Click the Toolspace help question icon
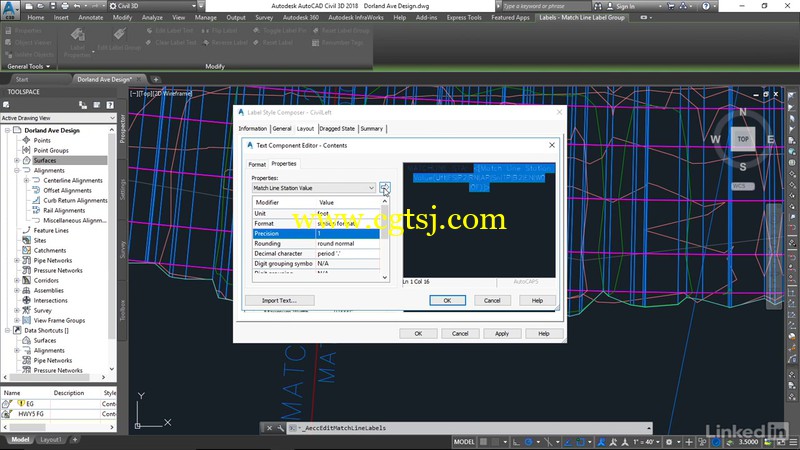 click(110, 105)
